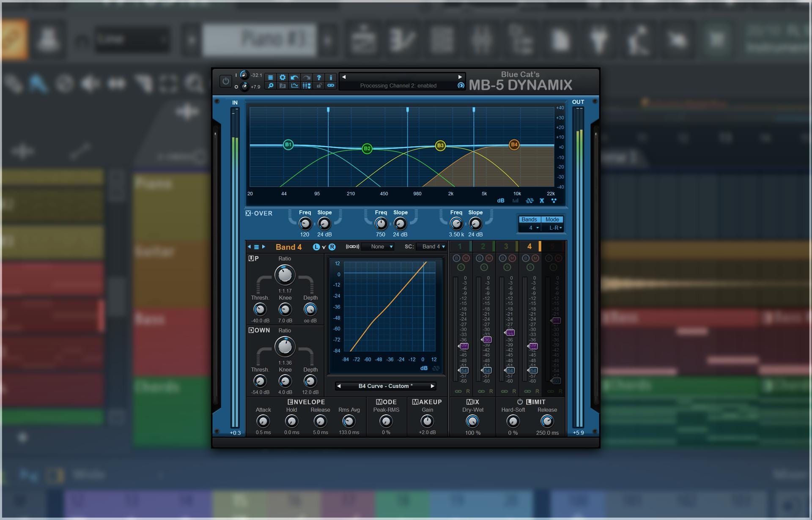Click band 2 purple threshold slider handle at -36

click(486, 339)
